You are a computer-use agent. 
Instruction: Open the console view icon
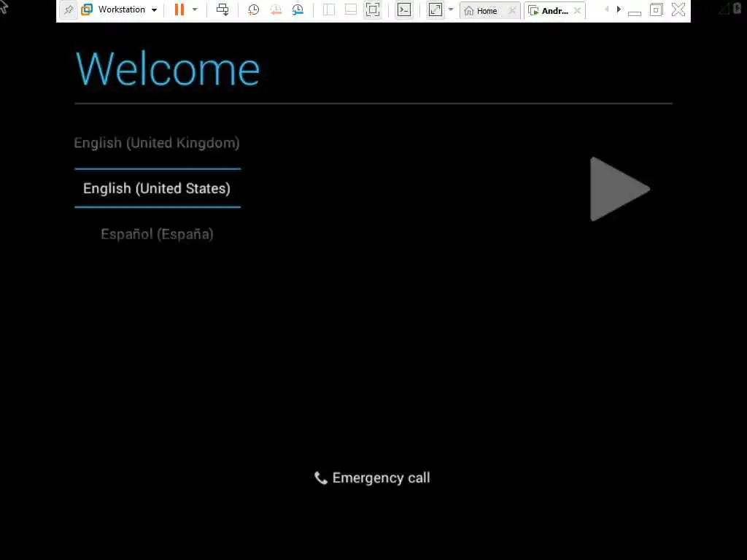pos(404,9)
